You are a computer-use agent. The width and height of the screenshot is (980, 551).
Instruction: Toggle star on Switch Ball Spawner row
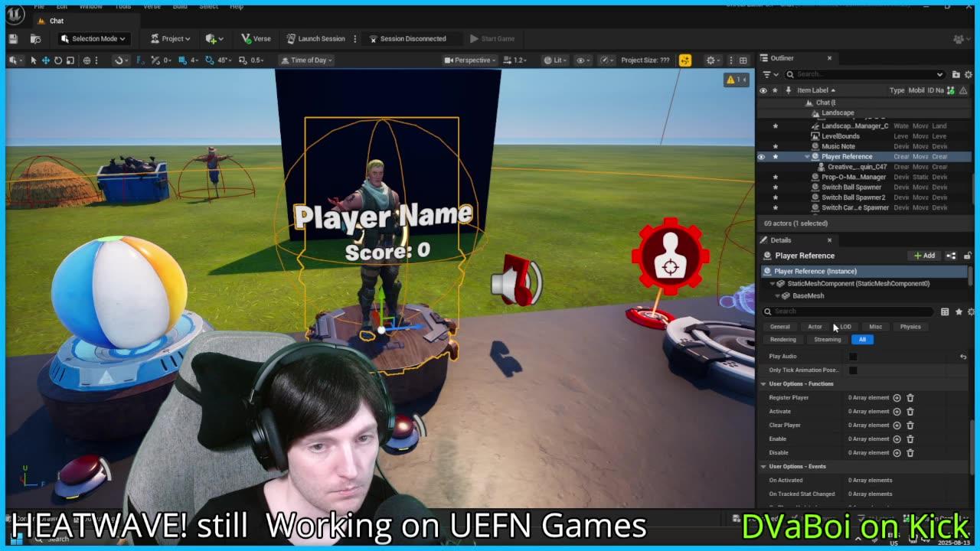(775, 187)
